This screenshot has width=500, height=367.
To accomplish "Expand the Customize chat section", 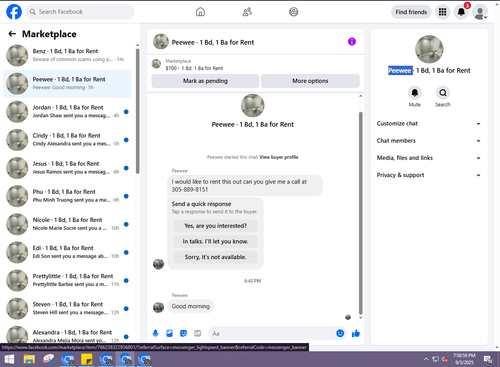I will [429, 124].
